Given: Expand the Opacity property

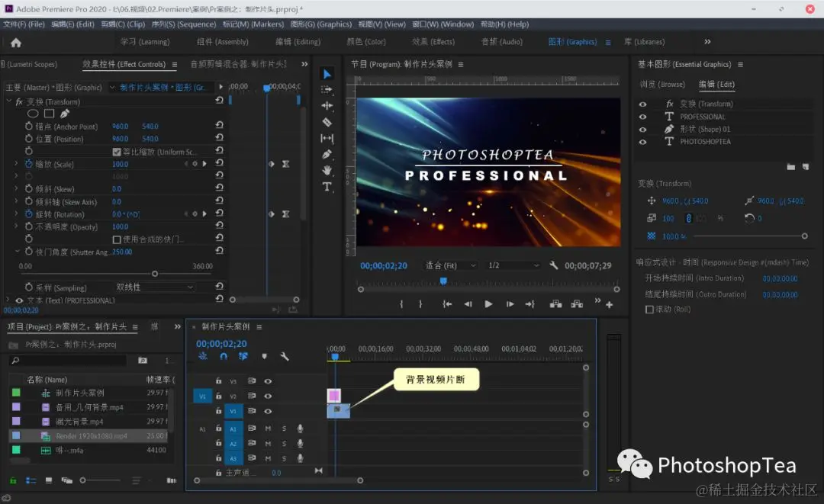Looking at the screenshot, I should (x=16, y=226).
